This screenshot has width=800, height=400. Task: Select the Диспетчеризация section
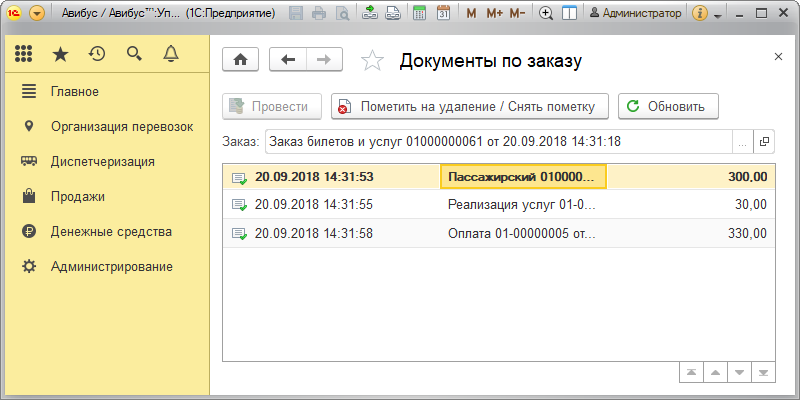[x=102, y=160]
